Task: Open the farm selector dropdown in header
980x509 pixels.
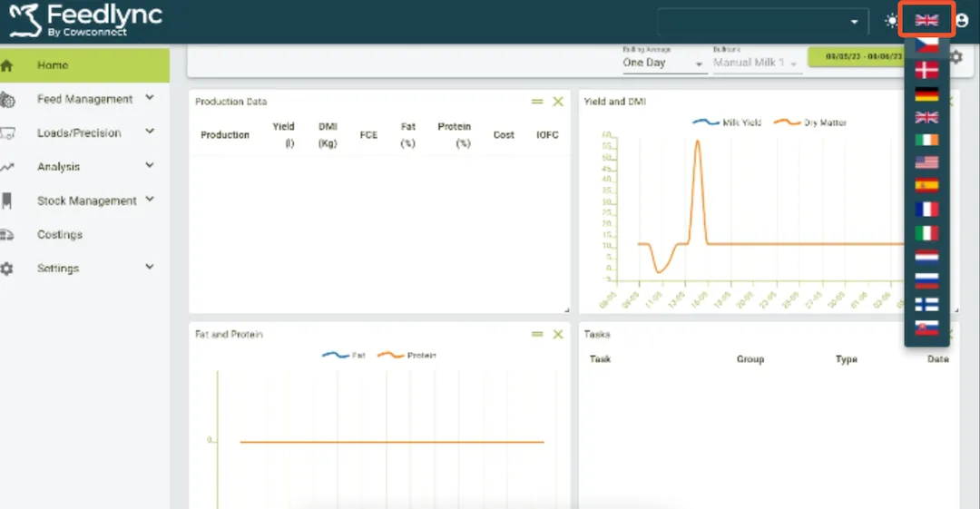Action: coord(760,22)
